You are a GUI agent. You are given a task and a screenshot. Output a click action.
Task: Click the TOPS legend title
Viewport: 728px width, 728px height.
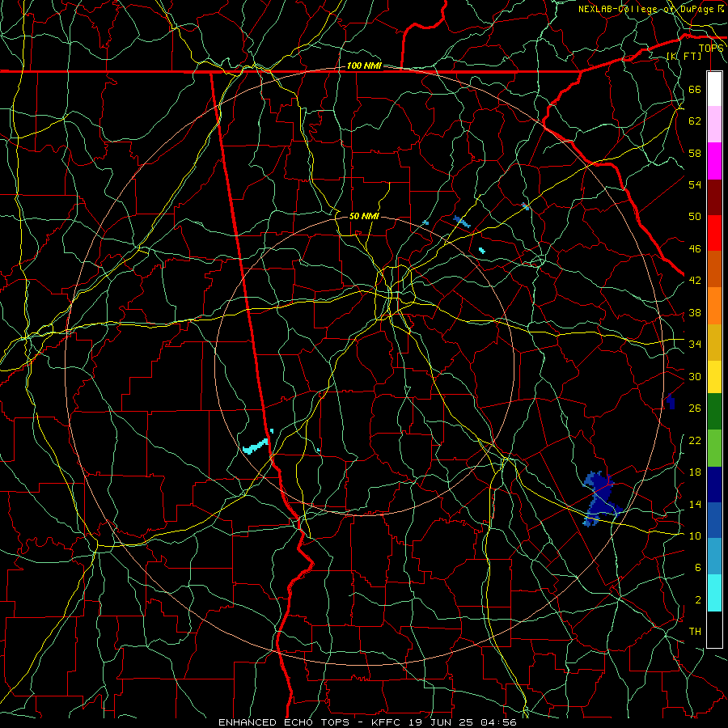pos(711,49)
